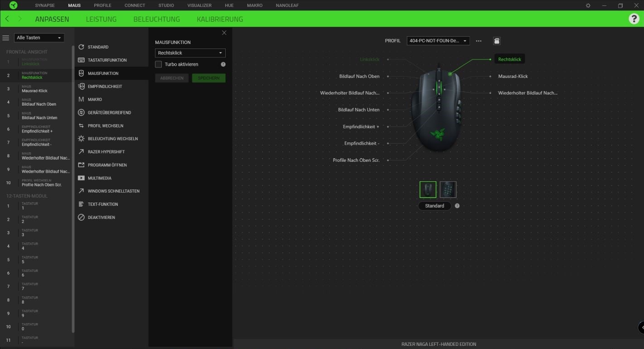
Task: Open the profile three-dots menu
Action: [479, 41]
